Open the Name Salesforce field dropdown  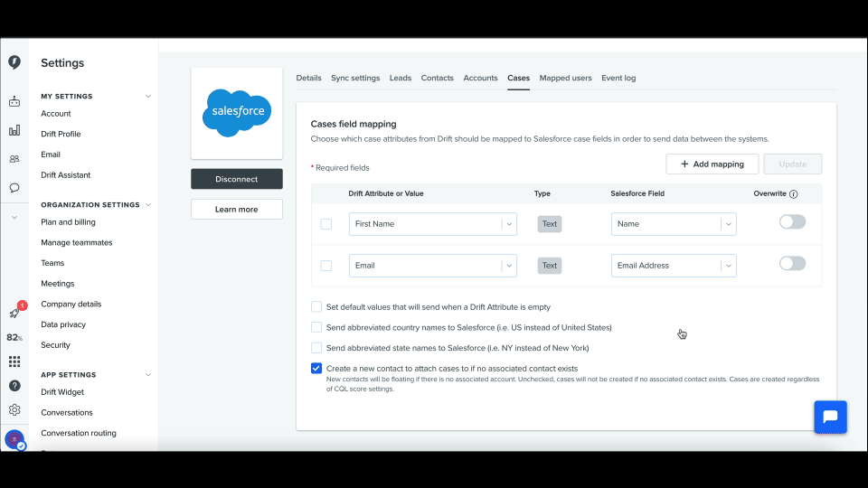674,224
